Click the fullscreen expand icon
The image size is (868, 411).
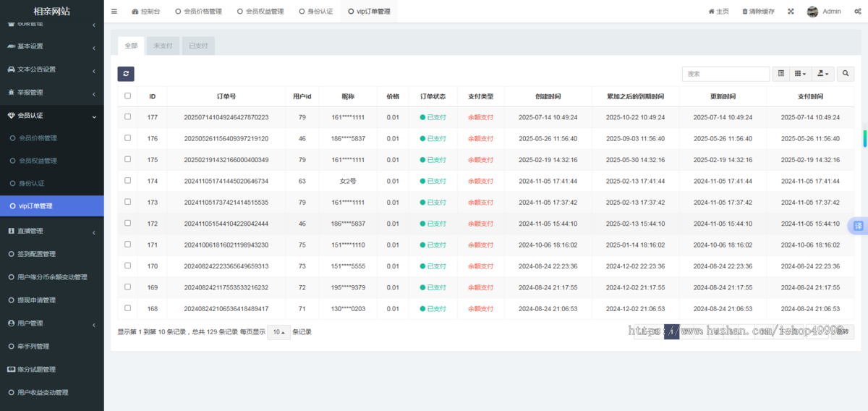point(791,12)
